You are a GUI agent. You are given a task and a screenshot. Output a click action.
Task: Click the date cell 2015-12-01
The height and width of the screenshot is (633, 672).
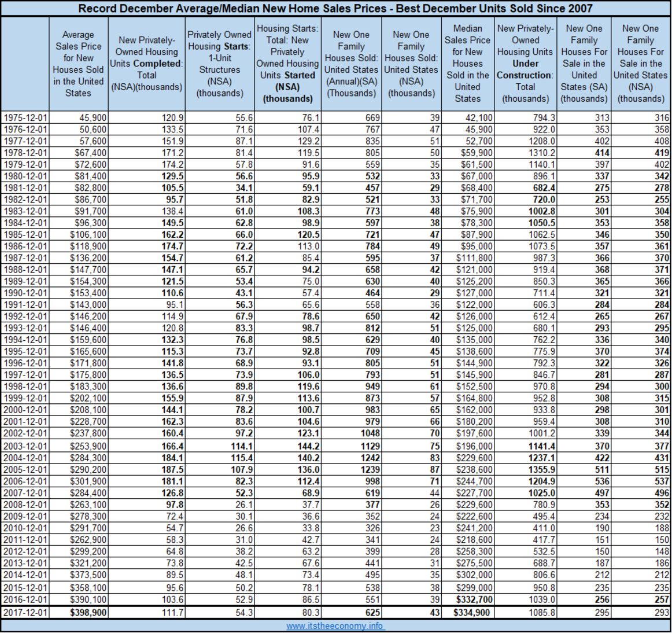(x=25, y=587)
